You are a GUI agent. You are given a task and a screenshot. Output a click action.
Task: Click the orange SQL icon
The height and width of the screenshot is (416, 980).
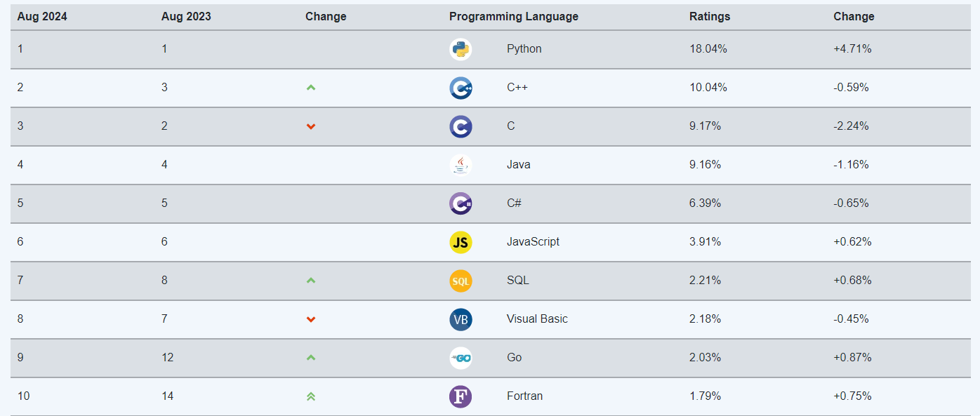(x=461, y=281)
